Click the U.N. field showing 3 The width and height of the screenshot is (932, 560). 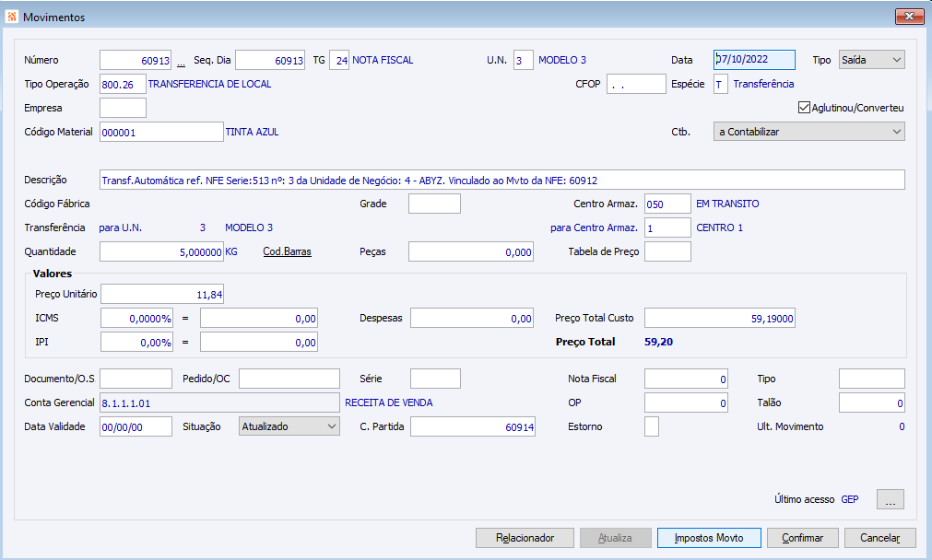pos(524,61)
